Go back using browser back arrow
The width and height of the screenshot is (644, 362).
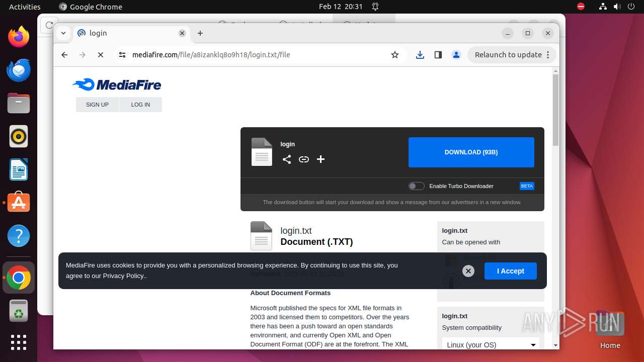click(x=64, y=55)
